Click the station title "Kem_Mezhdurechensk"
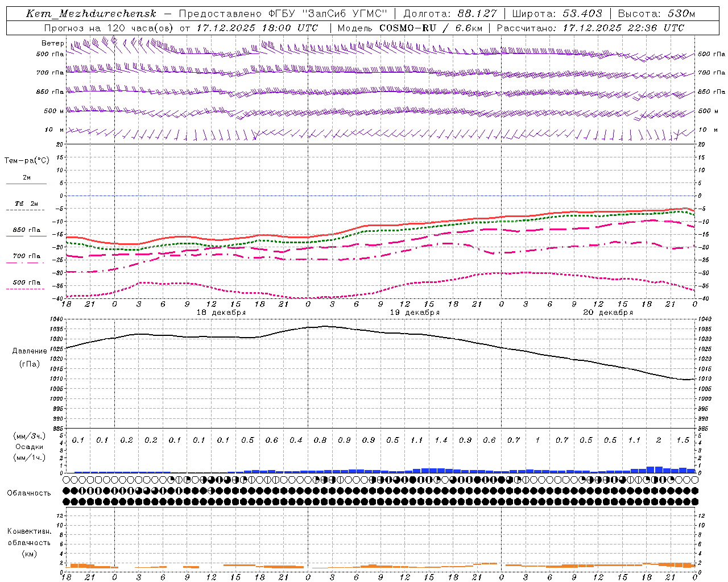This screenshot has height=582, width=728. [x=91, y=14]
